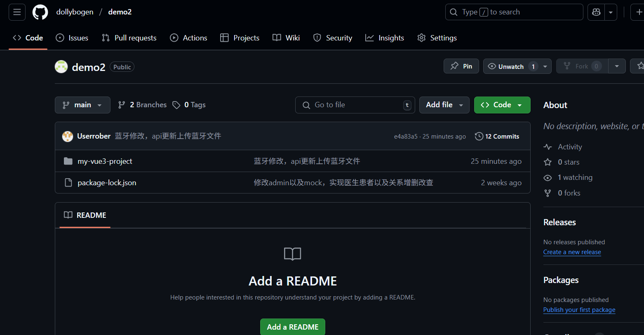The image size is (644, 335).
Task: Click the GitHub logo icon
Action: coord(40,12)
